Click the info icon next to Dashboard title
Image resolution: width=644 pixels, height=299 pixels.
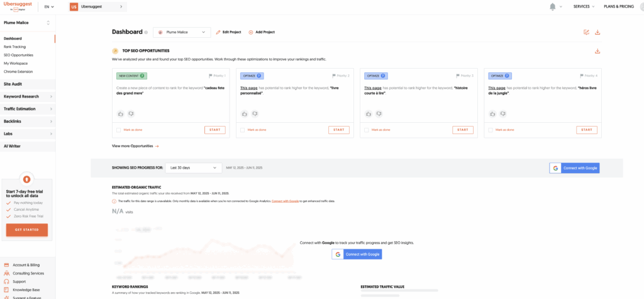146,32
